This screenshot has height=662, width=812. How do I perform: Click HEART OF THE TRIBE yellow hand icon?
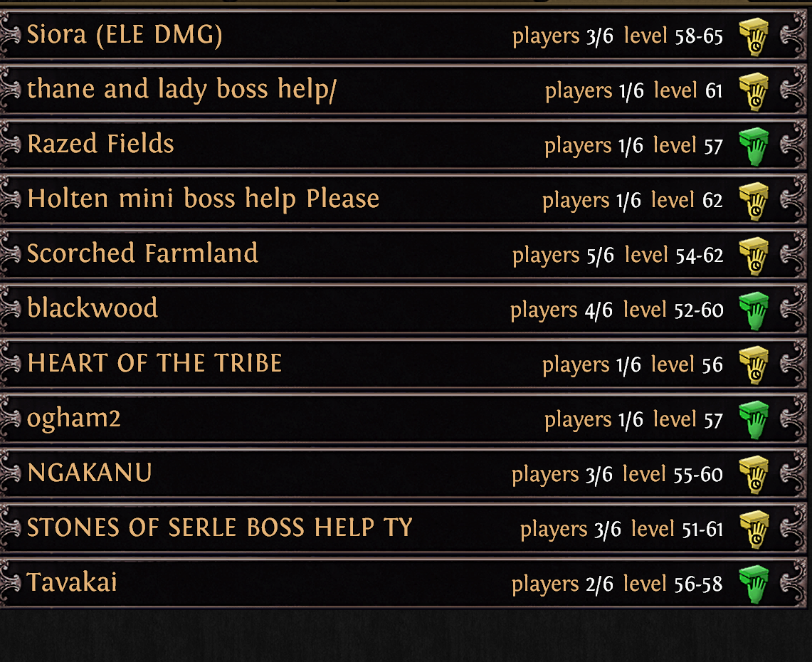pyautogui.click(x=754, y=365)
